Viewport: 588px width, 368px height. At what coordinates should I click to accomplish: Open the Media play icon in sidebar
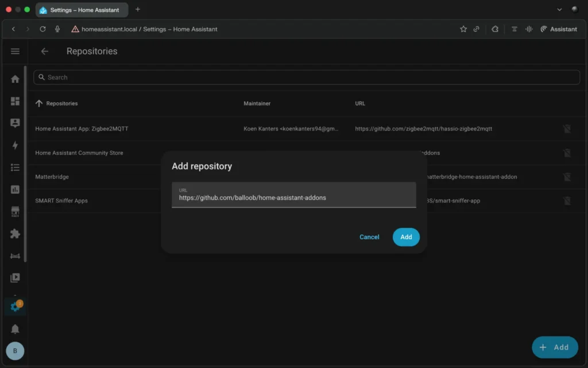tap(15, 278)
